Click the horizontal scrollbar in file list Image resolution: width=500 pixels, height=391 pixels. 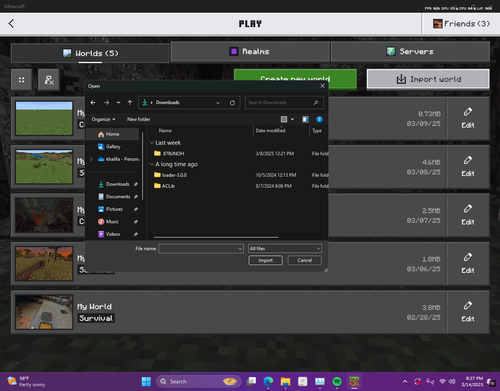pos(216,237)
